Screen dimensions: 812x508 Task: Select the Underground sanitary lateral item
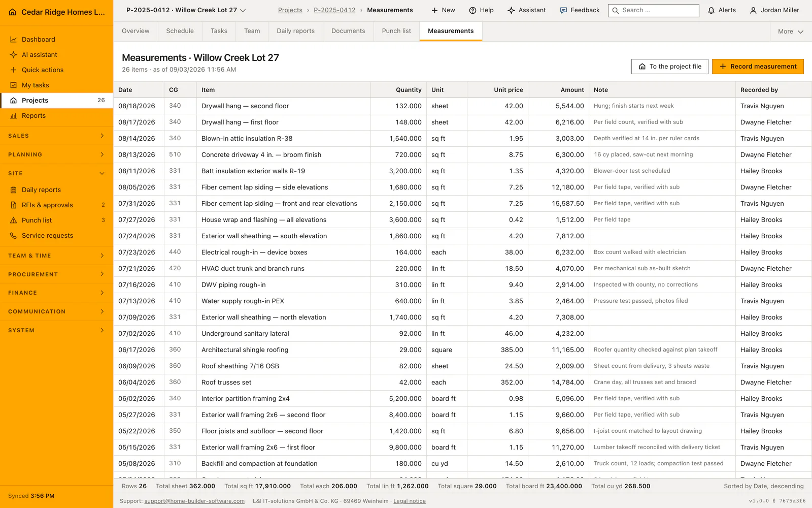pos(245,334)
